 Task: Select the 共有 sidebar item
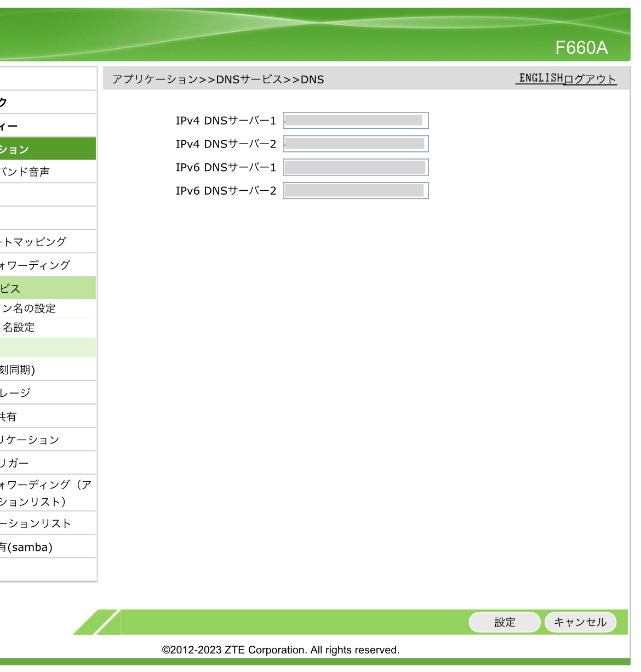pyautogui.click(x=48, y=417)
